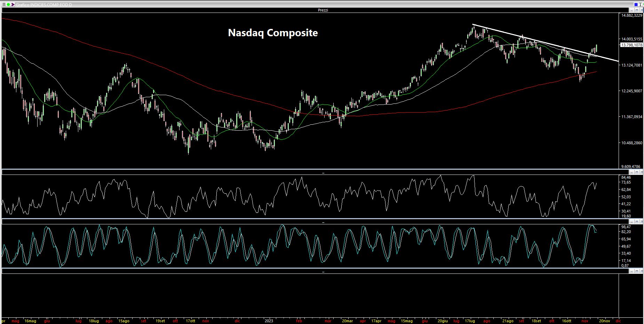Click the 18set date on time axis
The height and width of the screenshot is (324, 644).
(536, 321)
